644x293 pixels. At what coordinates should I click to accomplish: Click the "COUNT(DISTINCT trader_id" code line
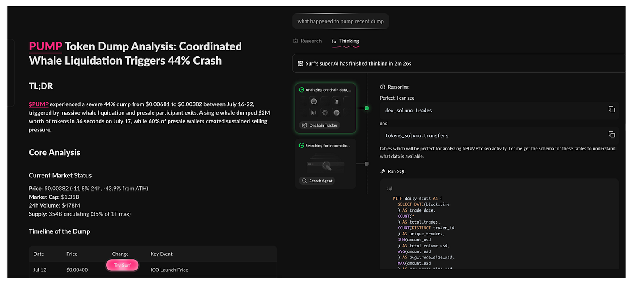426,228
